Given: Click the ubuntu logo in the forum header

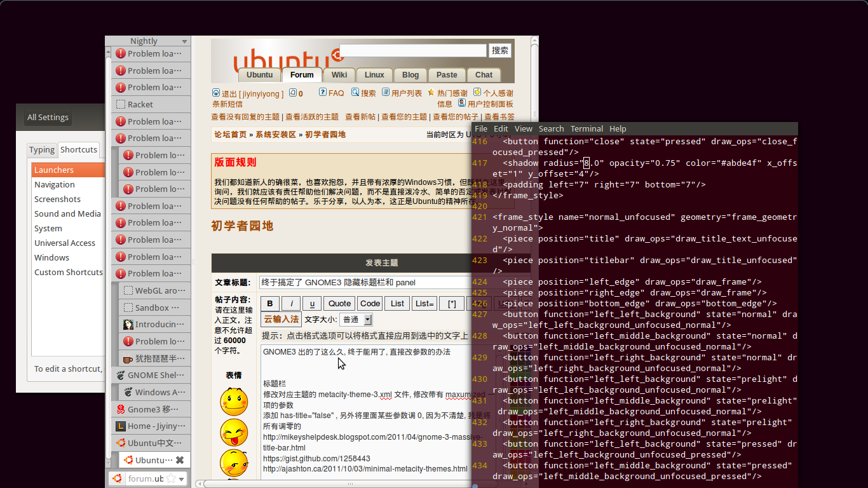Looking at the screenshot, I should (287, 60).
